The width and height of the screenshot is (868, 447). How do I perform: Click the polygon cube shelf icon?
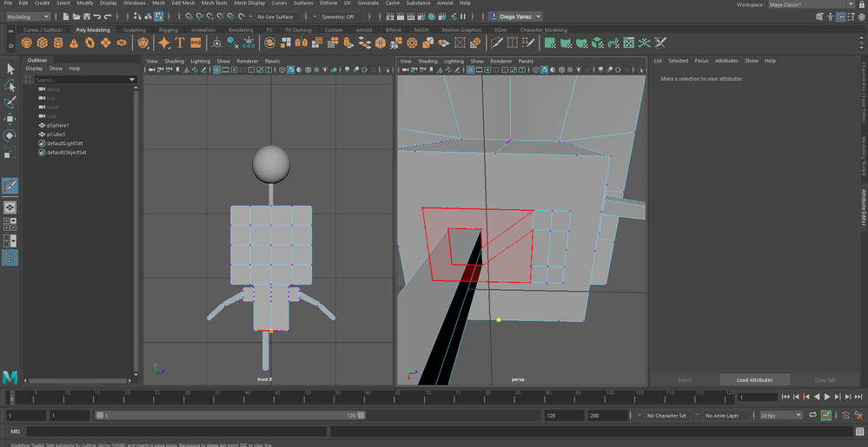point(43,43)
